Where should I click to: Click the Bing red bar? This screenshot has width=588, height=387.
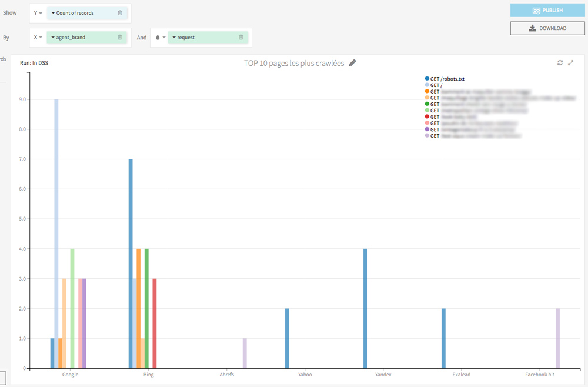point(155,323)
